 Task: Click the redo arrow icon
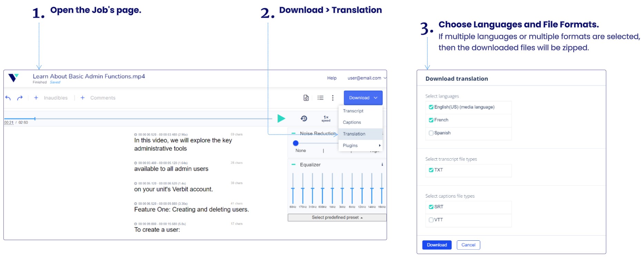point(20,98)
